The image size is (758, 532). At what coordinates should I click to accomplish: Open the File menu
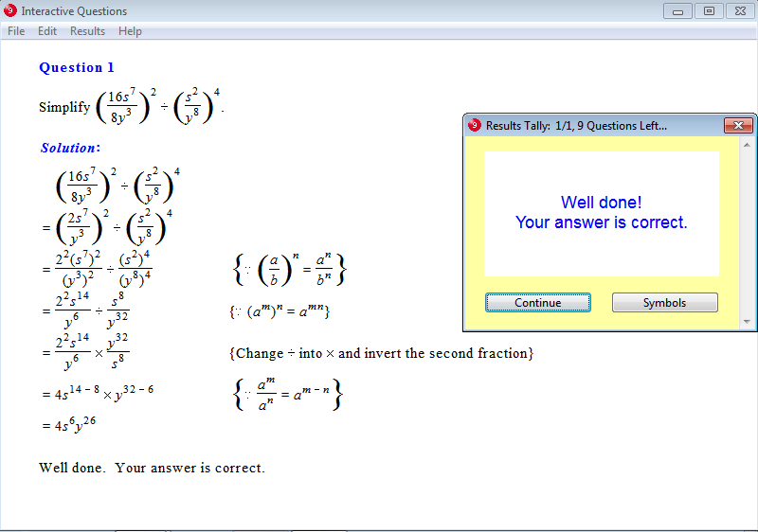pyautogui.click(x=16, y=31)
